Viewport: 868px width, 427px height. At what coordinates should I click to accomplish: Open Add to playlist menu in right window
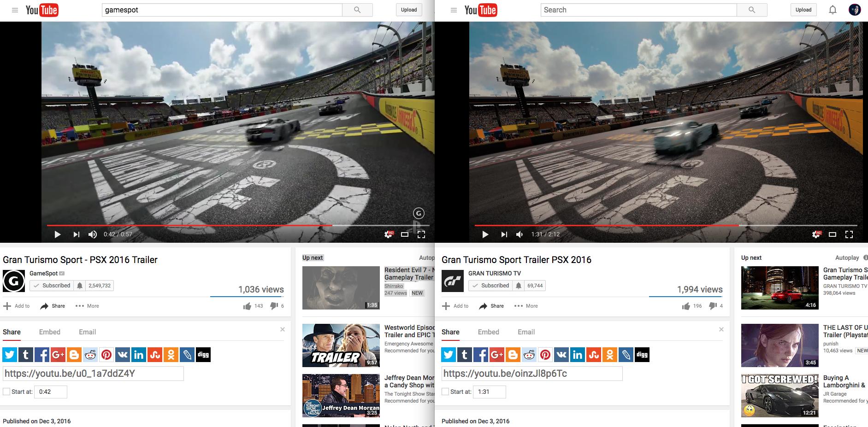455,306
